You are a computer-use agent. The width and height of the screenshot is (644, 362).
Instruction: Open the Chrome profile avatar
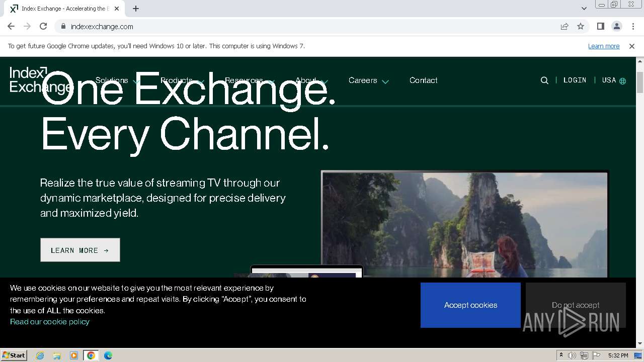[x=617, y=26]
